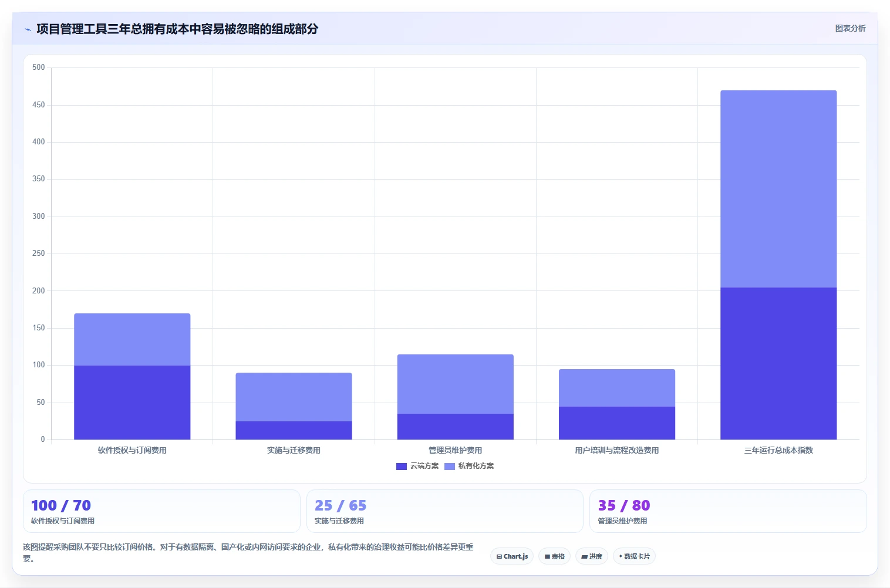This screenshot has height=588, width=890.
Task: Click the 私有化方案 bar segment for 用户培训与流程改造费用
Action: click(617, 388)
